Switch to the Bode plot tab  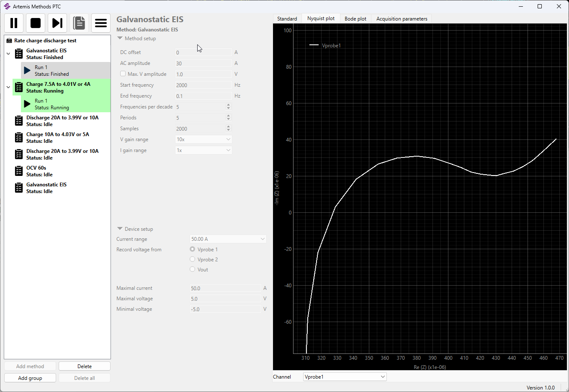(355, 19)
